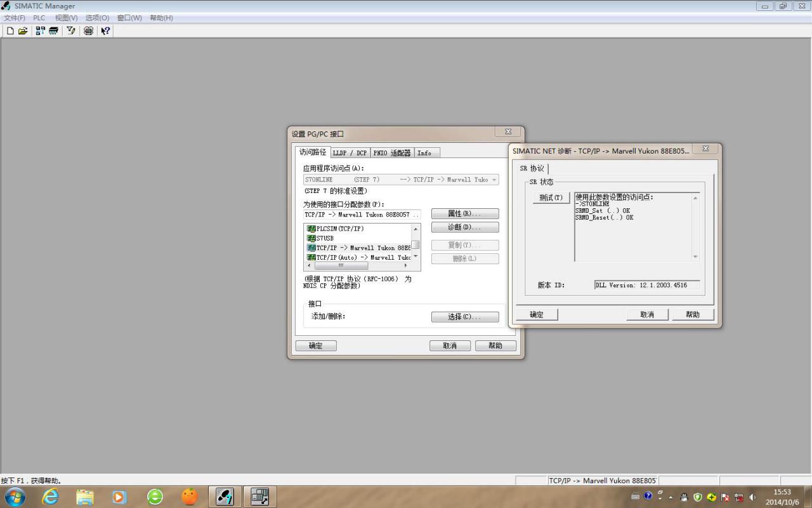The width and height of the screenshot is (812, 508).
Task: Click 帮助 in PG/PC interface dialog
Action: pos(495,345)
